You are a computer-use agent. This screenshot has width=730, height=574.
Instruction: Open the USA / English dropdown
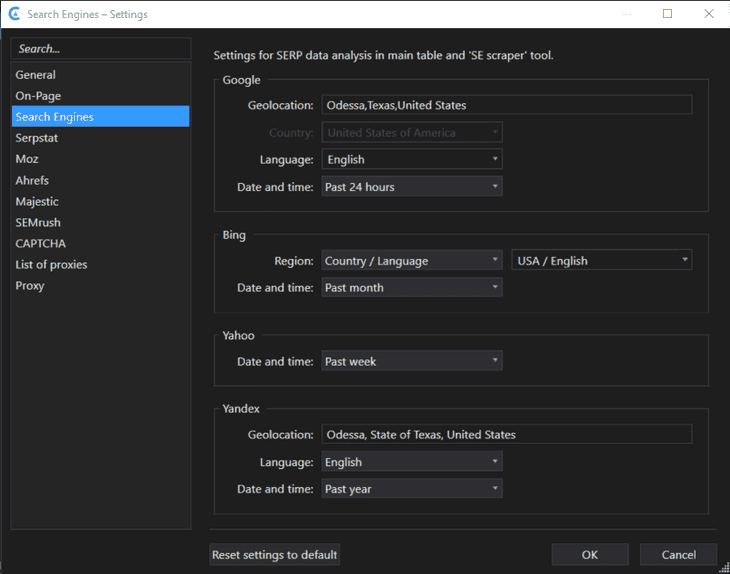tap(601, 261)
